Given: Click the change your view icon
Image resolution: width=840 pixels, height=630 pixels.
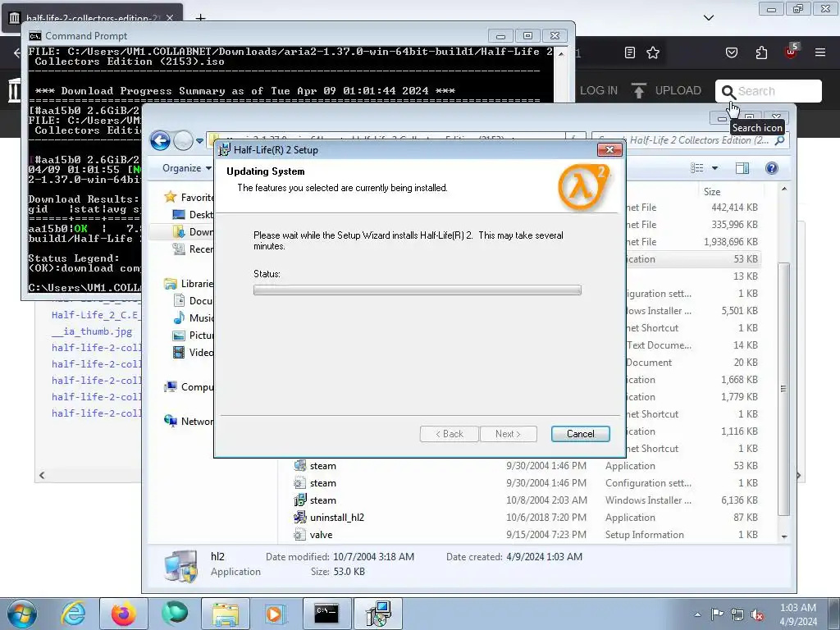Looking at the screenshot, I should 697,168.
